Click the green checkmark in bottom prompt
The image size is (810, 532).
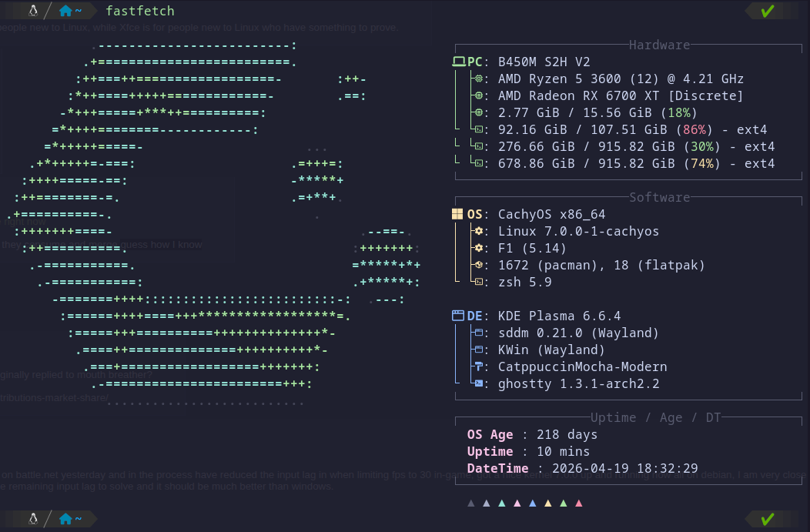coord(768,519)
